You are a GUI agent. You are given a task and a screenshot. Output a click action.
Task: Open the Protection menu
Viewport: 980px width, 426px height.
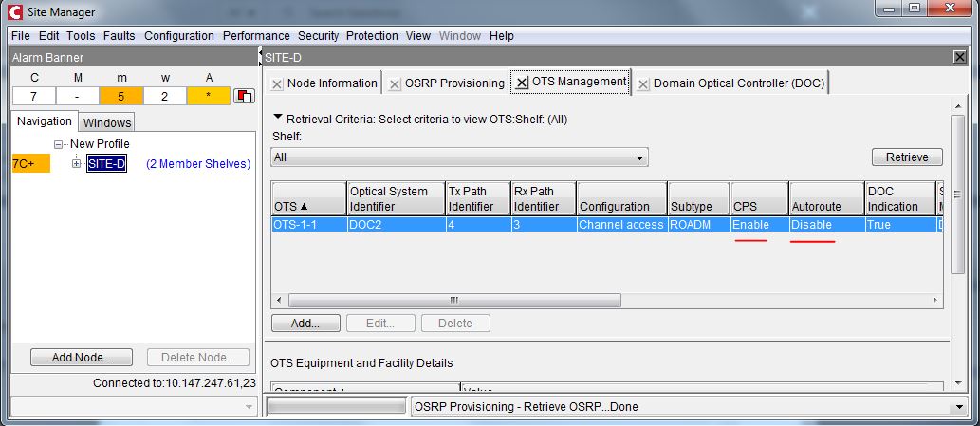[372, 36]
